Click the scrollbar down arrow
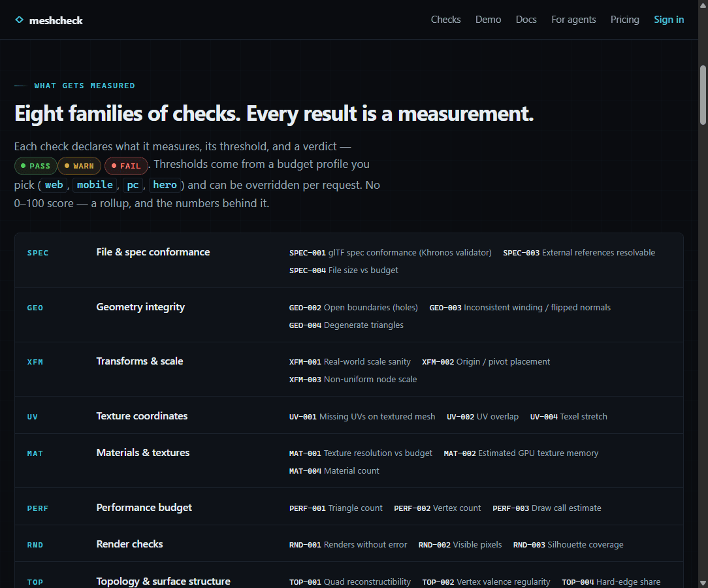This screenshot has width=708, height=588. [x=703, y=582]
